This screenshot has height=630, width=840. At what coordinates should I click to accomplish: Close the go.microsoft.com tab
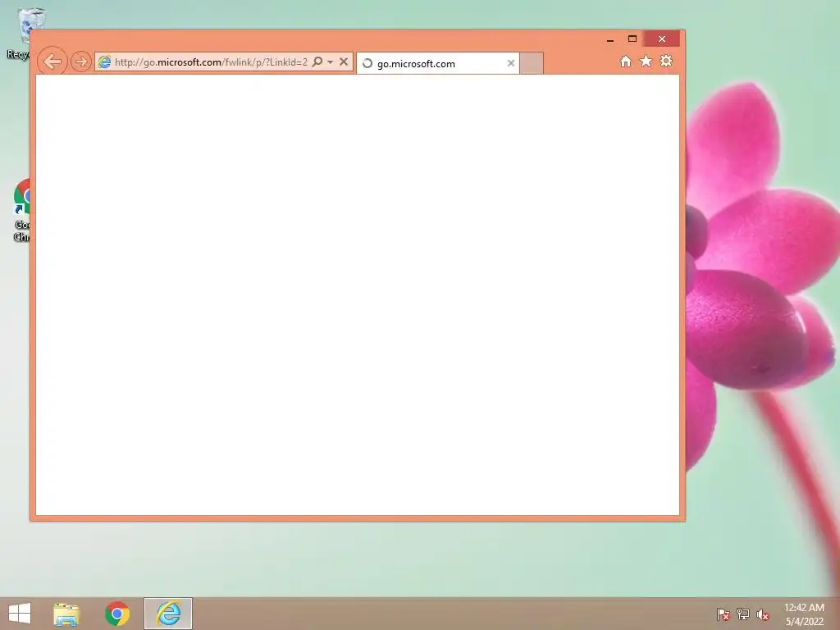pos(510,63)
